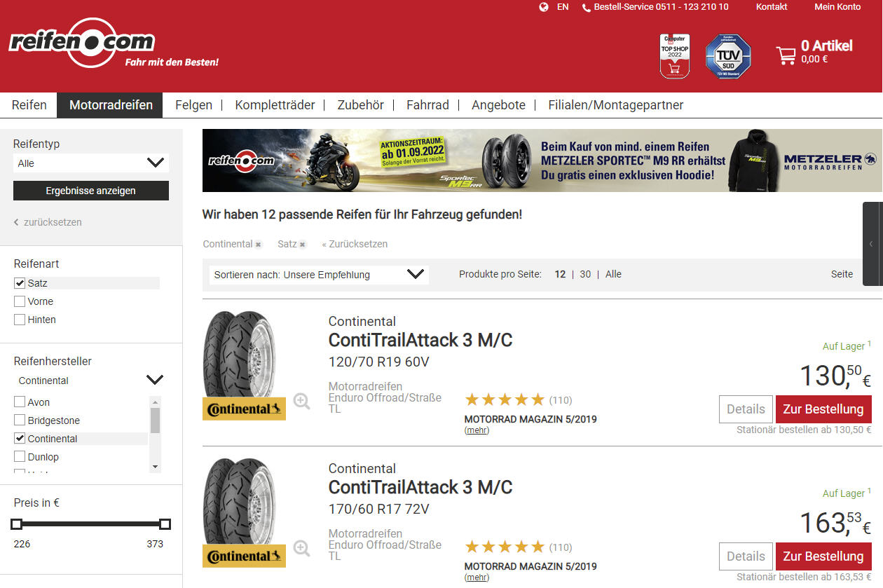Open the Motorradreifen tab
This screenshot has width=883, height=588.
tap(111, 105)
